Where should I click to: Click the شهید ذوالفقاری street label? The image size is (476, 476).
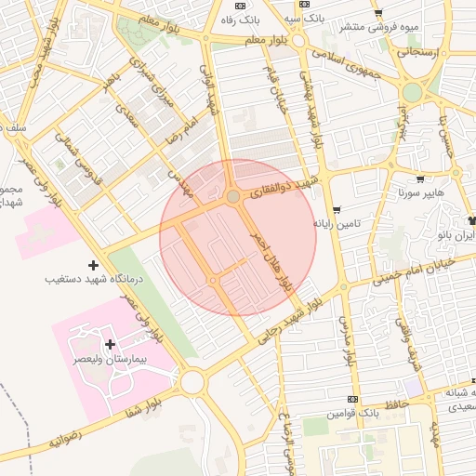coord(284,187)
